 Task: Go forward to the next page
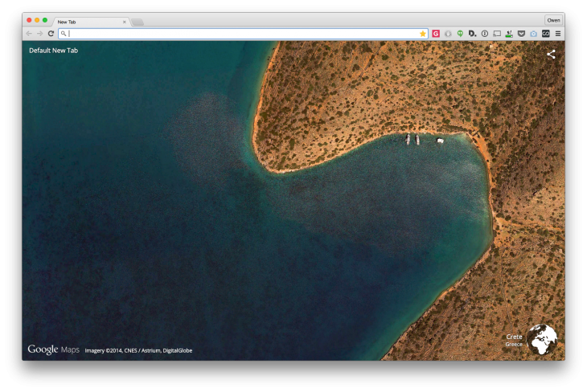coord(39,34)
